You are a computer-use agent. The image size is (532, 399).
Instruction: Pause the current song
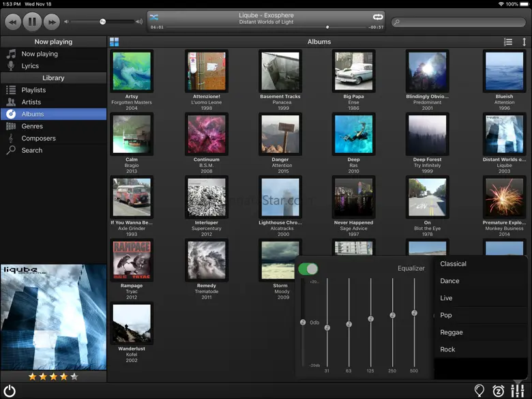(32, 22)
